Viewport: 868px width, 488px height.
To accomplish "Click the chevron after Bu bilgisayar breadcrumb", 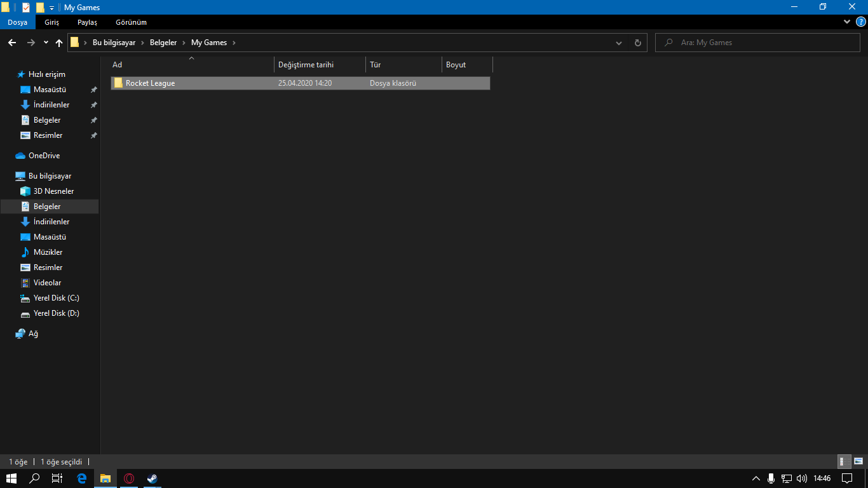I will 142,43.
